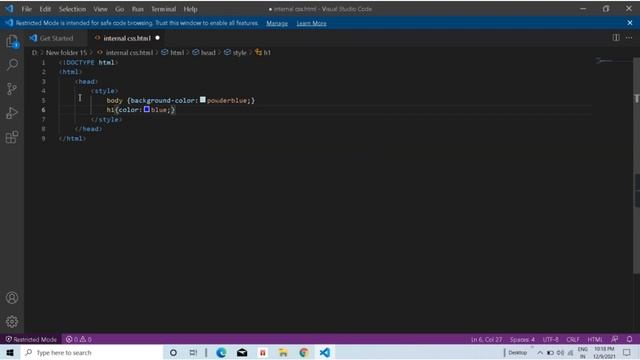Click the Learn More link in banner
Image resolution: width=640 pixels, height=360 pixels.
point(311,23)
